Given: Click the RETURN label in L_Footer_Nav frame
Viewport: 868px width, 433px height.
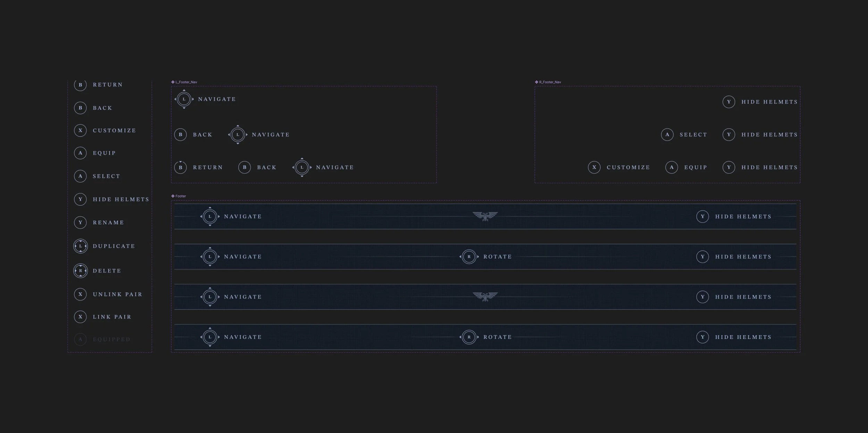Looking at the screenshot, I should tap(208, 167).
